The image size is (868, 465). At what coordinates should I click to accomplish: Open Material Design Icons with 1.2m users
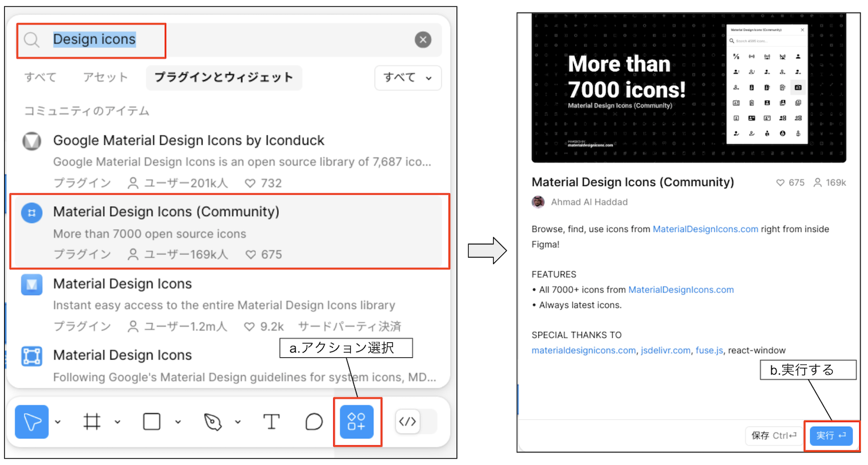(230, 303)
